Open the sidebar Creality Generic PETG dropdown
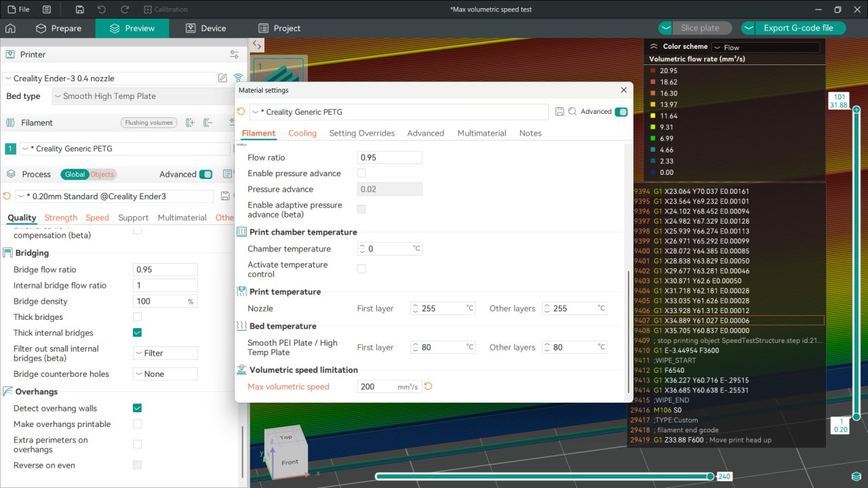868x488 pixels. click(x=125, y=149)
